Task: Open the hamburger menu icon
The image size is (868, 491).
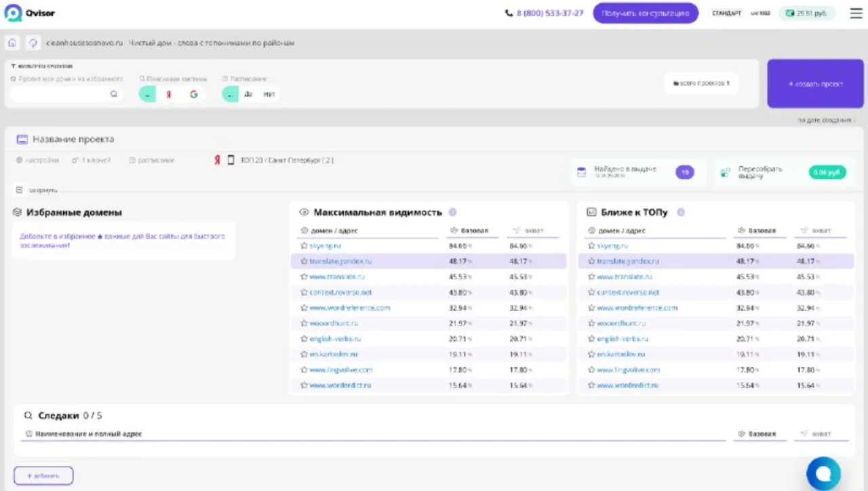Action: [856, 13]
